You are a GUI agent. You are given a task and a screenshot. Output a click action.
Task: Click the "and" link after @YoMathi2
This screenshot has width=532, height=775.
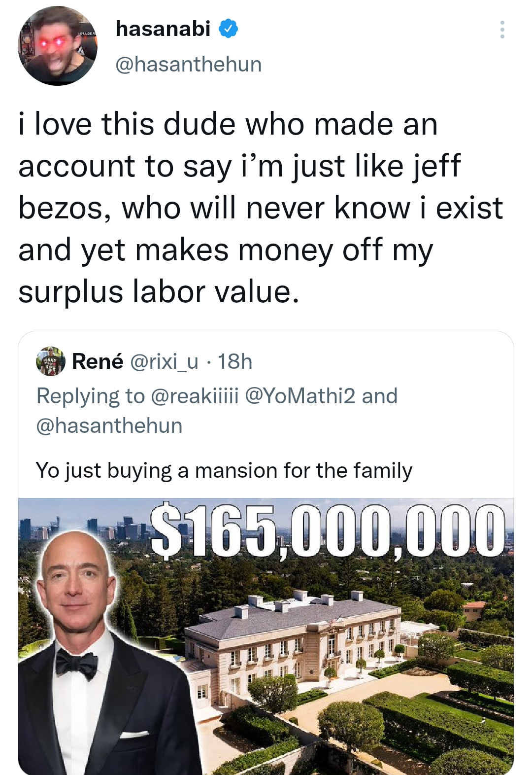click(379, 396)
